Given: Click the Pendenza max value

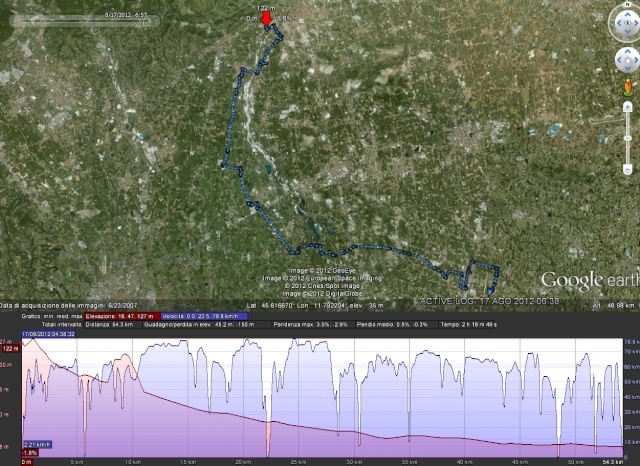Looking at the screenshot, I should click(x=311, y=325).
